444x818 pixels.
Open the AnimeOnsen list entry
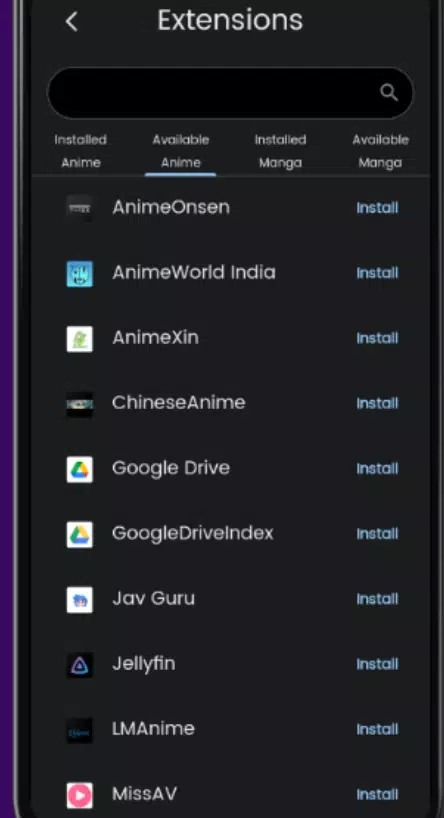pyautogui.click(x=230, y=208)
